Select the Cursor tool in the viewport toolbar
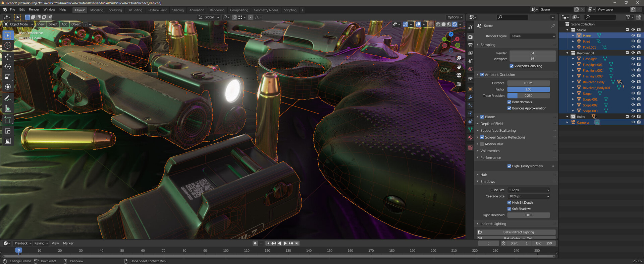The width and height of the screenshot is (644, 264). click(x=8, y=45)
